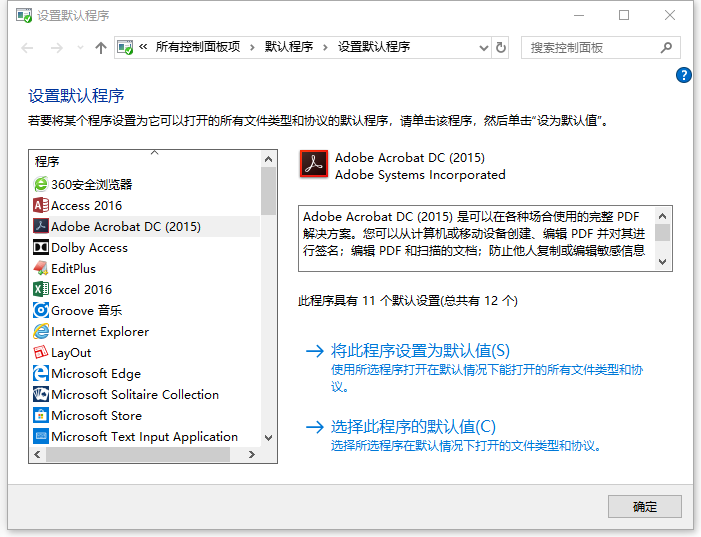The width and height of the screenshot is (701, 537).
Task: Click the horizontal scrollbar left arrow
Action: (38, 454)
